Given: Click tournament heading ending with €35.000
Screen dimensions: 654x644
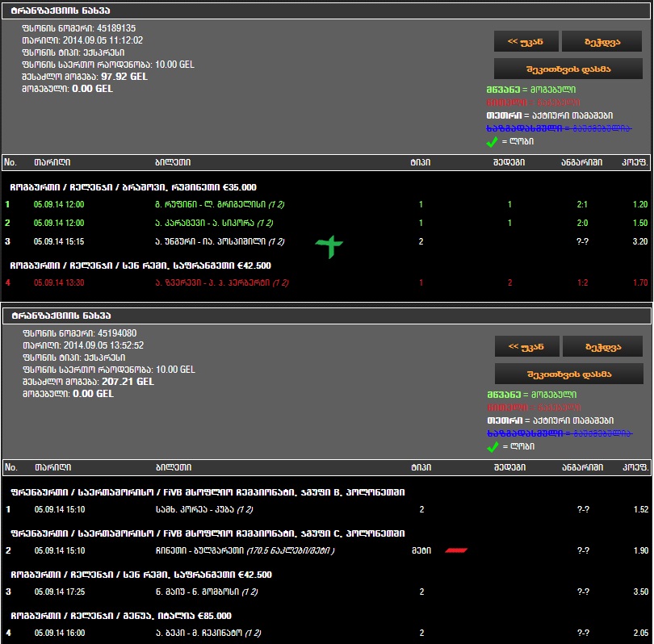Looking at the screenshot, I should coord(133,187).
